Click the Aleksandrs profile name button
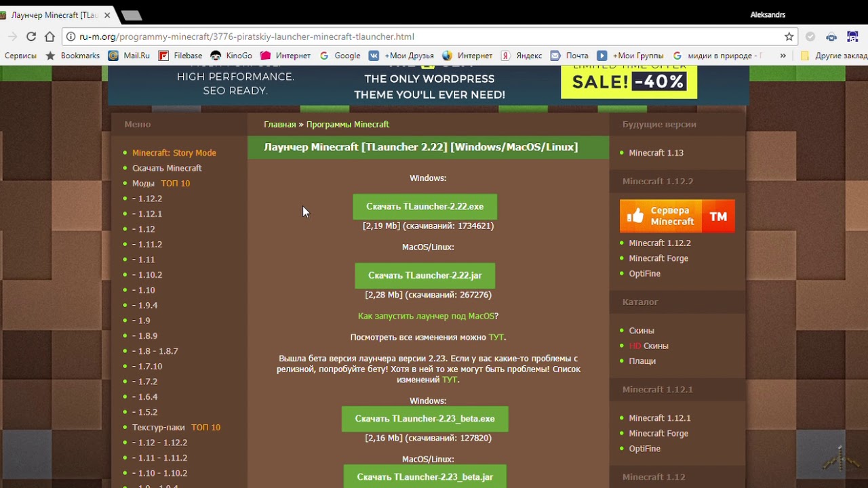 [768, 15]
